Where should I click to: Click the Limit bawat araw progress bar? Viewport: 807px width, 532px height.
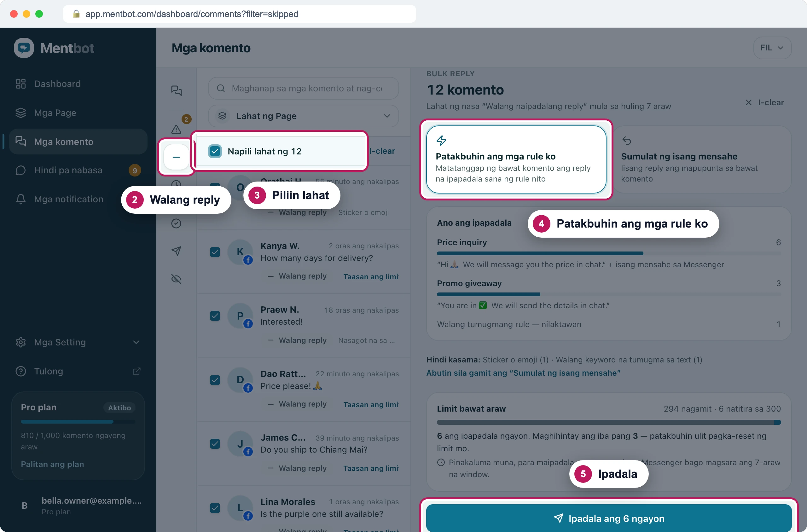click(609, 422)
